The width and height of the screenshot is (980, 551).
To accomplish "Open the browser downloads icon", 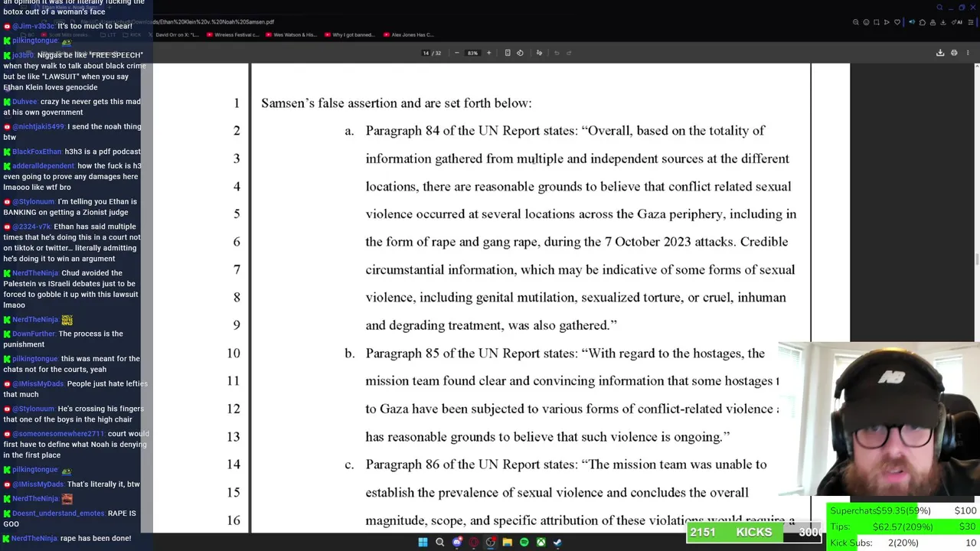I will (943, 22).
